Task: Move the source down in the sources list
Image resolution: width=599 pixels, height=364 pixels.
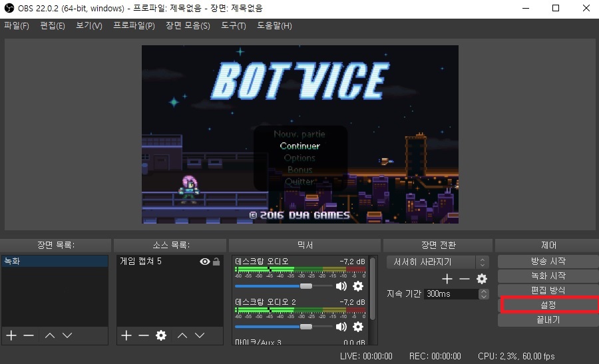Action: tap(200, 335)
